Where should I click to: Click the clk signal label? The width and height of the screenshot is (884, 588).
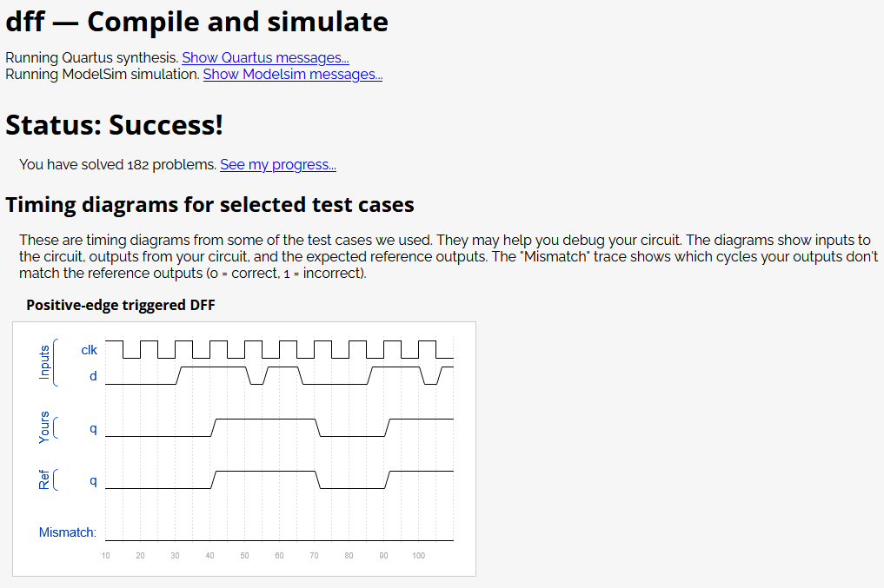[89, 350]
